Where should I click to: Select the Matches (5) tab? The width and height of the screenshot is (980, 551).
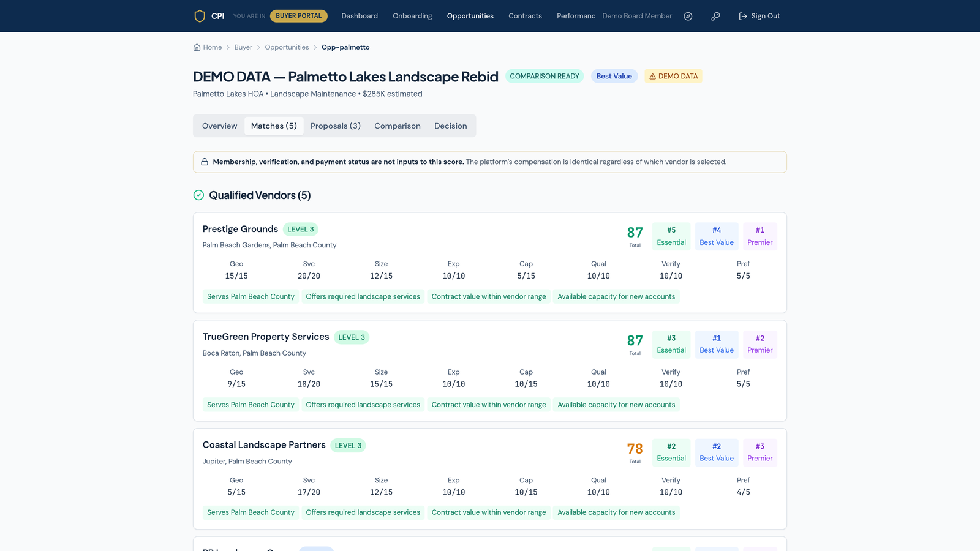pos(274,126)
